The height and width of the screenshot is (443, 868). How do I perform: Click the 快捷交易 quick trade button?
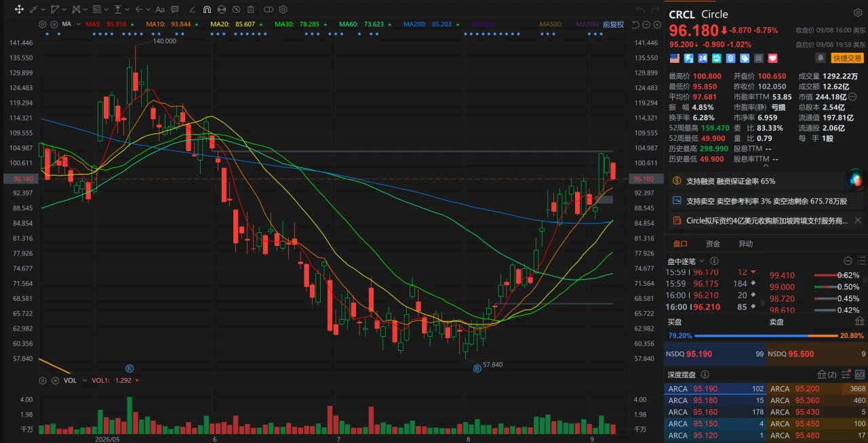(x=847, y=58)
